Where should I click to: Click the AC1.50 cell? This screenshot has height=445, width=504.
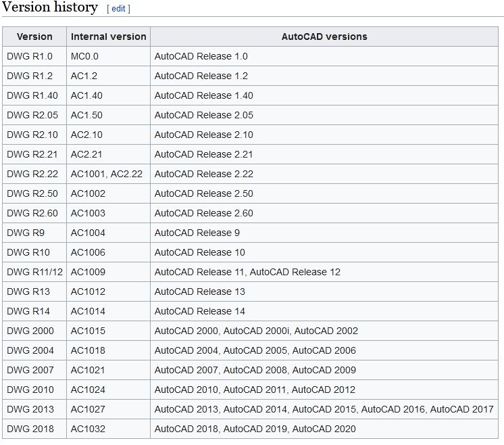coord(108,115)
